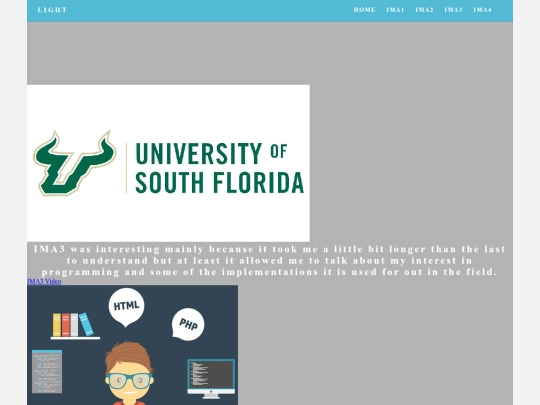This screenshot has width=540, height=405.
Task: Open the IMA2 navigation item
Action: (424, 10)
